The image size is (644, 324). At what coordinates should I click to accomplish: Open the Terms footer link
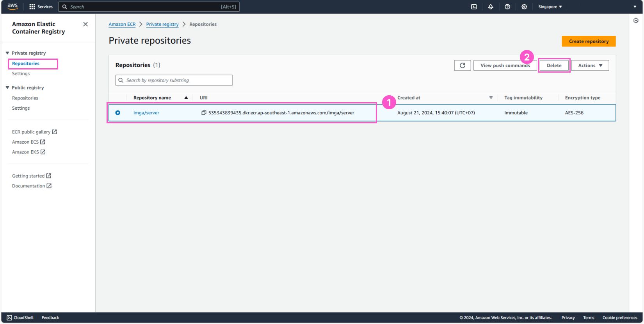(x=589, y=318)
